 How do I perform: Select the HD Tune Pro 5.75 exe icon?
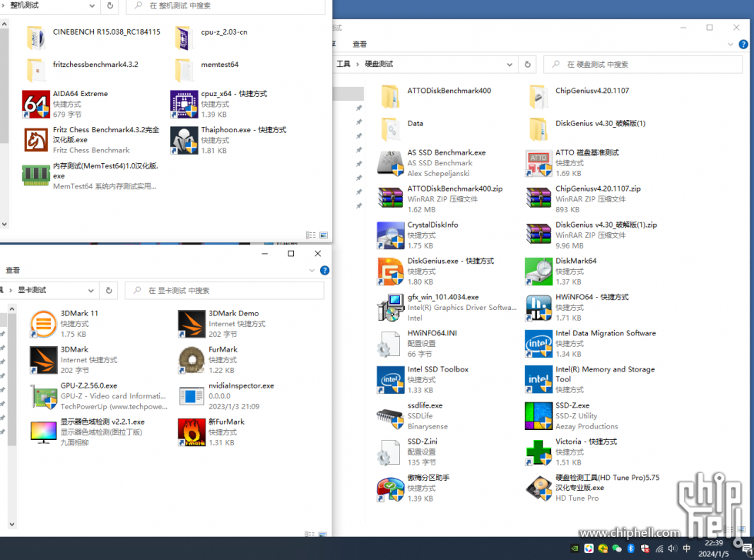539,488
